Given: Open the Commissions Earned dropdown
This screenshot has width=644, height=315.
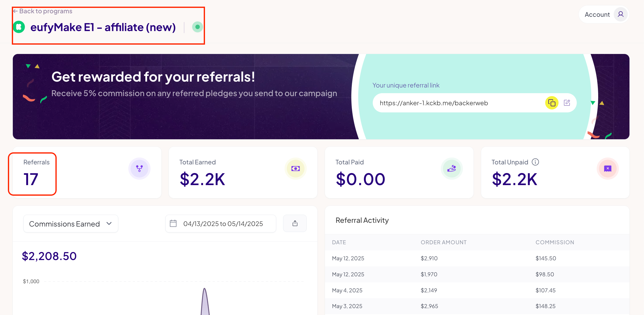Looking at the screenshot, I should [x=71, y=223].
